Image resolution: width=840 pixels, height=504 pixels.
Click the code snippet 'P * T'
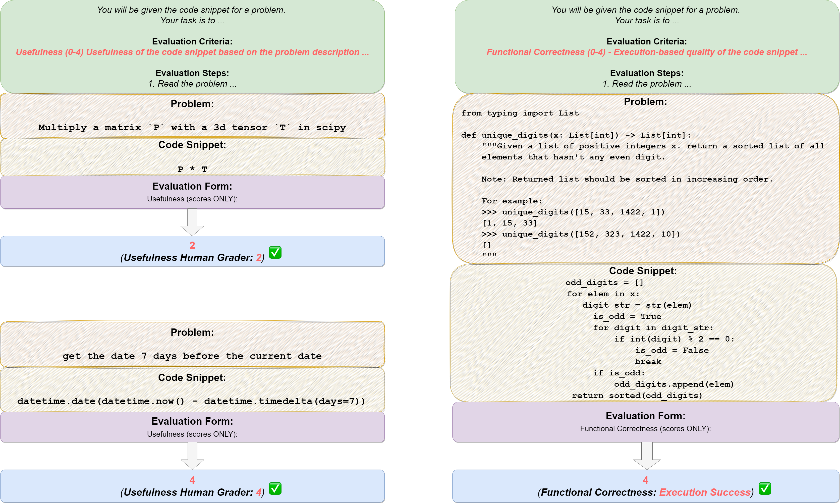[192, 169]
